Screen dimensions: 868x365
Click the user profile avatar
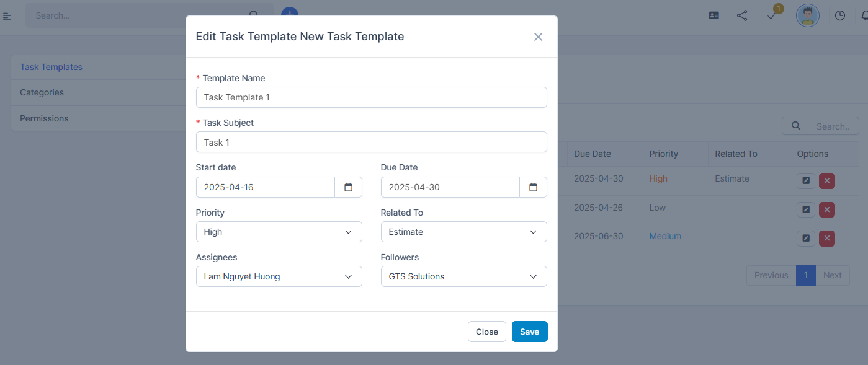tap(807, 15)
